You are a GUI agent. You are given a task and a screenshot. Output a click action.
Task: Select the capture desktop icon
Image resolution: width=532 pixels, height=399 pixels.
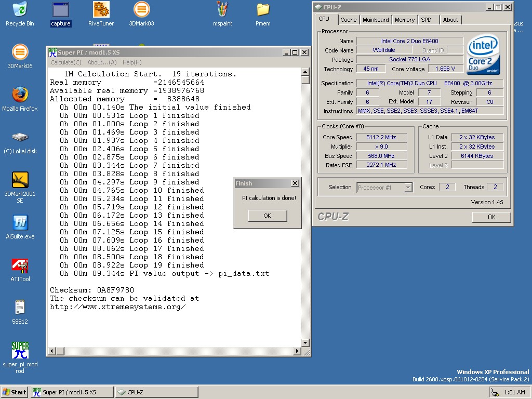click(61, 14)
